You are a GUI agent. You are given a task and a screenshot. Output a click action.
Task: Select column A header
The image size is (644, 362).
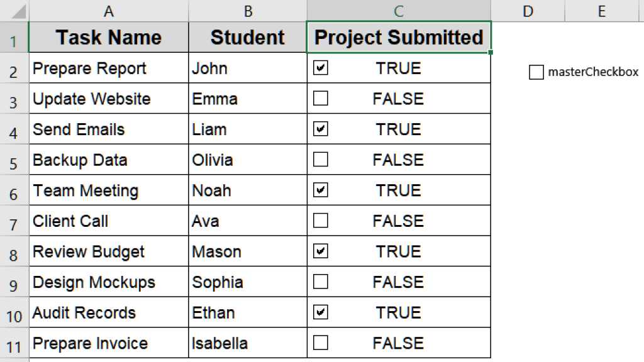pos(109,11)
